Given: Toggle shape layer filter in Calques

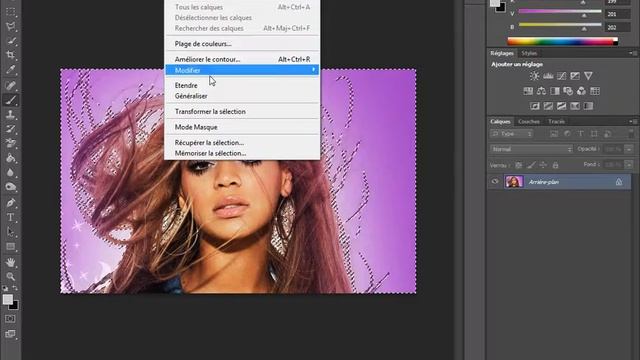Looking at the screenshot, I should point(594,134).
